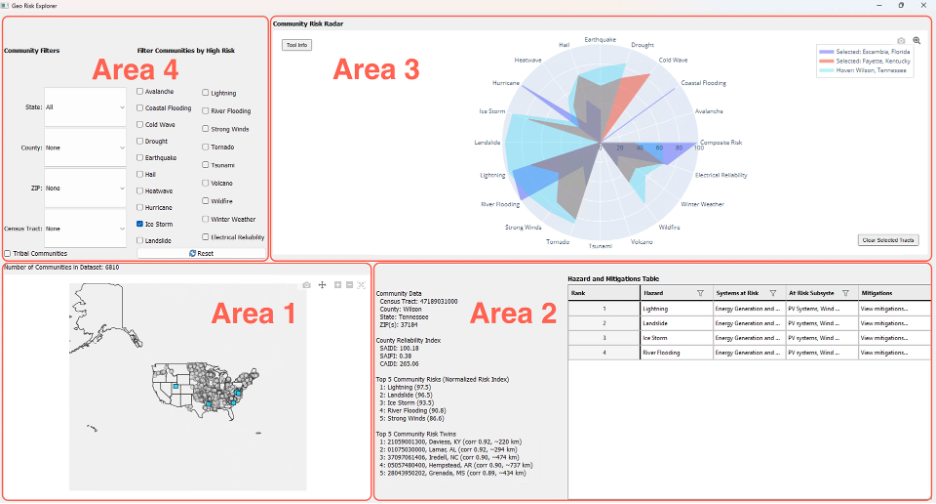Zoom out on the map with minus icon

click(350, 285)
